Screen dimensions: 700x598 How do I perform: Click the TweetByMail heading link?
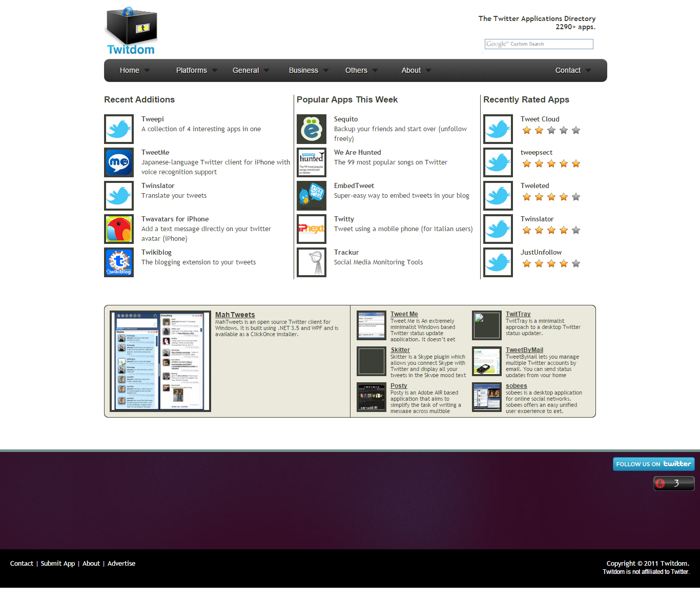pyautogui.click(x=524, y=350)
